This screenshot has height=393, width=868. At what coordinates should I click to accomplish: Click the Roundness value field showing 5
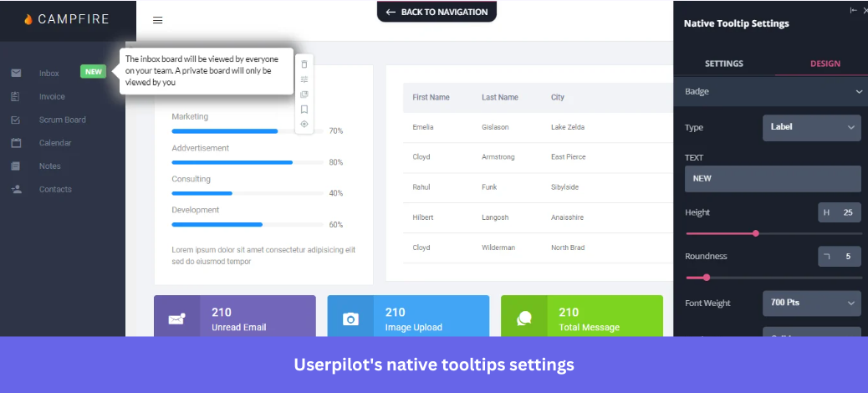[x=840, y=257]
